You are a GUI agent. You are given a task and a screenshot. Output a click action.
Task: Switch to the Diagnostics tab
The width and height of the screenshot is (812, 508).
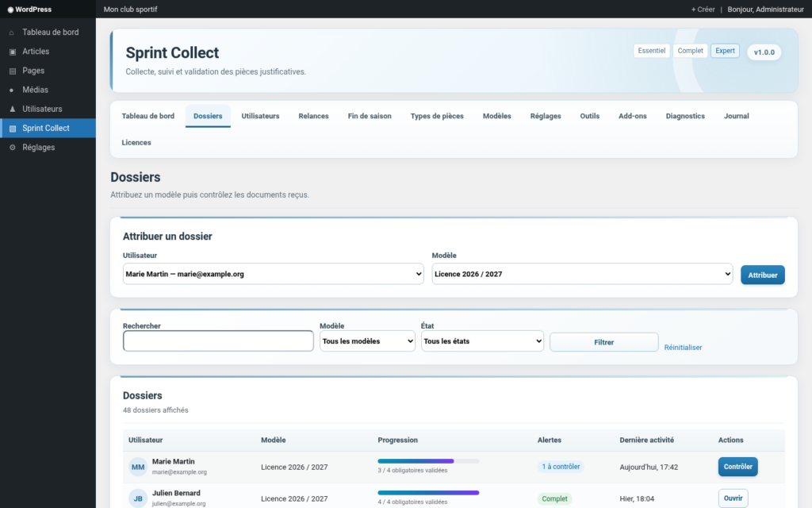click(x=684, y=116)
